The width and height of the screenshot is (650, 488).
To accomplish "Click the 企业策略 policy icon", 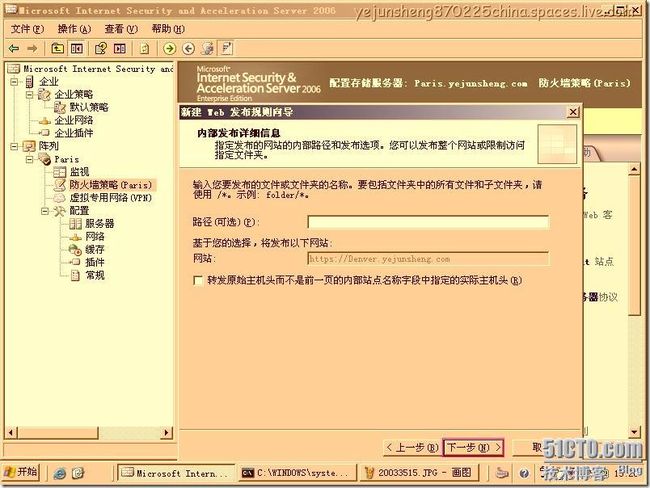I will (44, 95).
